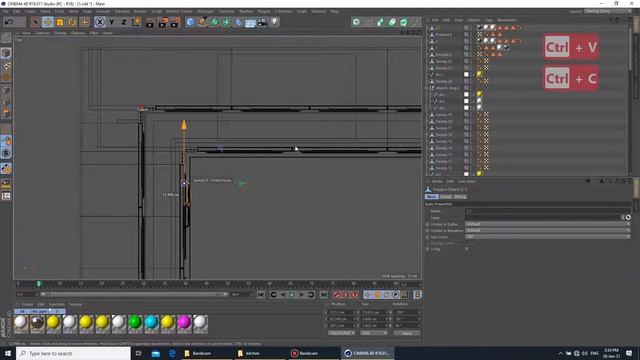Switch to Edges mode
Screen dimensions: 640x360
(x=6, y=102)
